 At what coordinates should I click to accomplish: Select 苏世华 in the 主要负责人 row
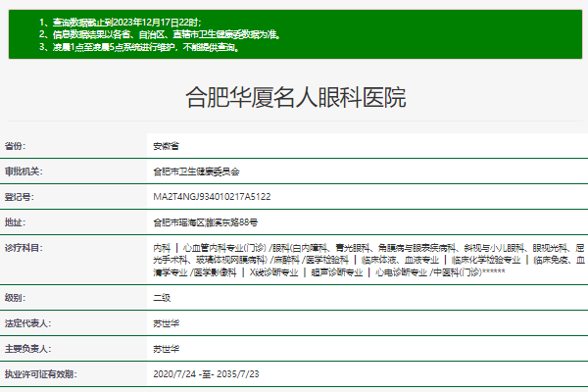pyautogui.click(x=167, y=349)
